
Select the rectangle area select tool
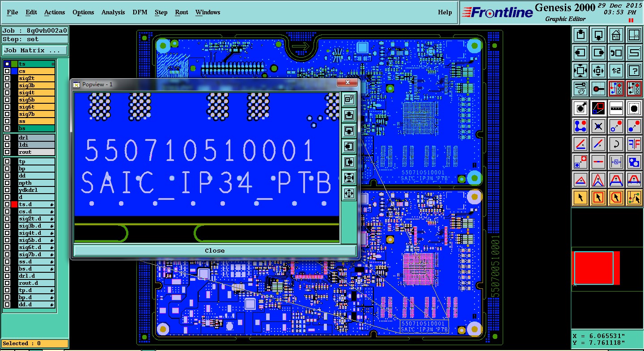coord(598,197)
